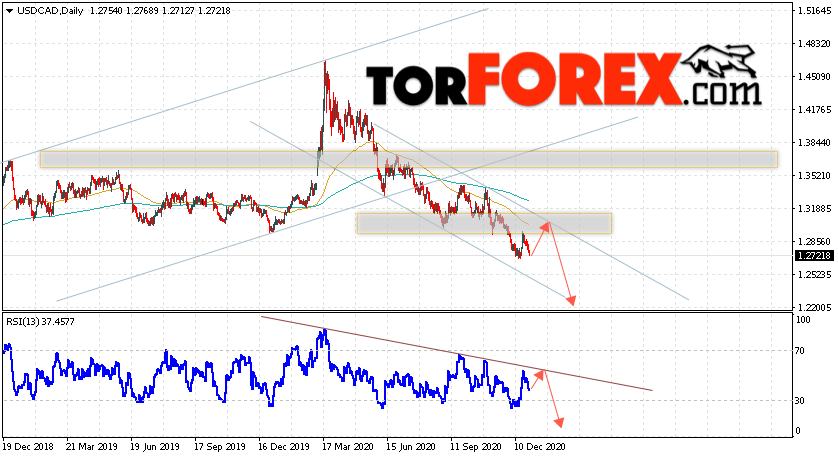Viewport: 838px width, 458px height.
Task: Select the open price value 1.27540
Action: pyautogui.click(x=105, y=11)
